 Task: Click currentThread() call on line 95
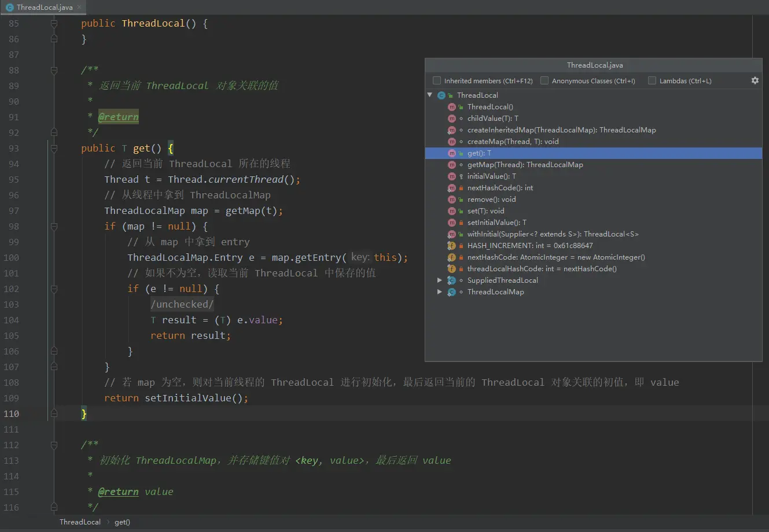tap(252, 180)
